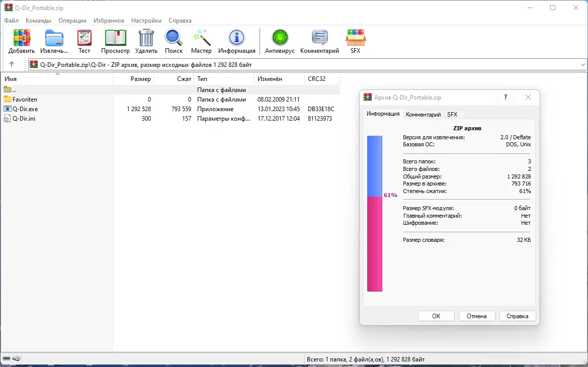588x367 pixels.
Task: Open the Файл menu
Action: [x=11, y=21]
